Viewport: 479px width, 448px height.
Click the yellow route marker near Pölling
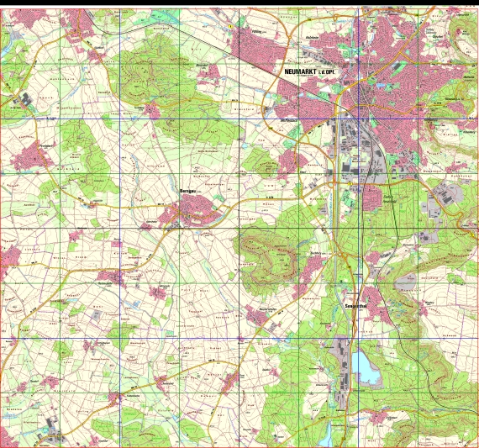point(230,27)
